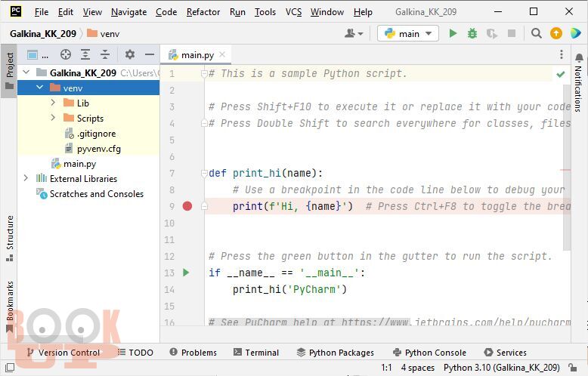Place cursor on print_hi('PyCharm') code line
588x376 pixels.
pos(289,289)
